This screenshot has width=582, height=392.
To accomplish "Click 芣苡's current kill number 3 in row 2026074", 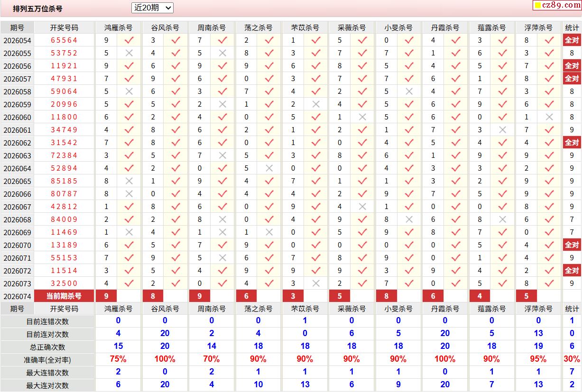I will coord(293,296).
